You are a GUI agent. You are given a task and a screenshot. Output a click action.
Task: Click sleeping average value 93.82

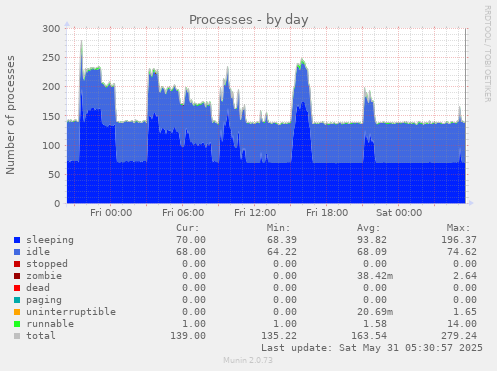coord(372,240)
